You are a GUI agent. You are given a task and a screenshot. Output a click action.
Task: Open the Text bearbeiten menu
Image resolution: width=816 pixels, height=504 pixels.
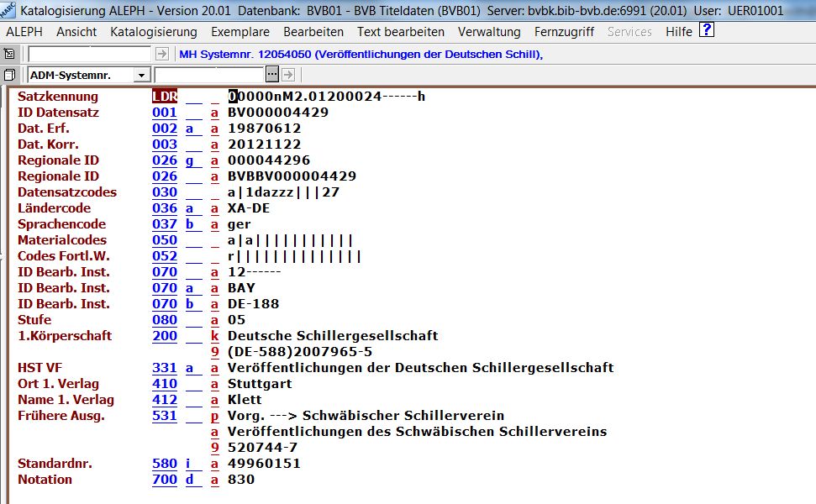click(x=400, y=32)
